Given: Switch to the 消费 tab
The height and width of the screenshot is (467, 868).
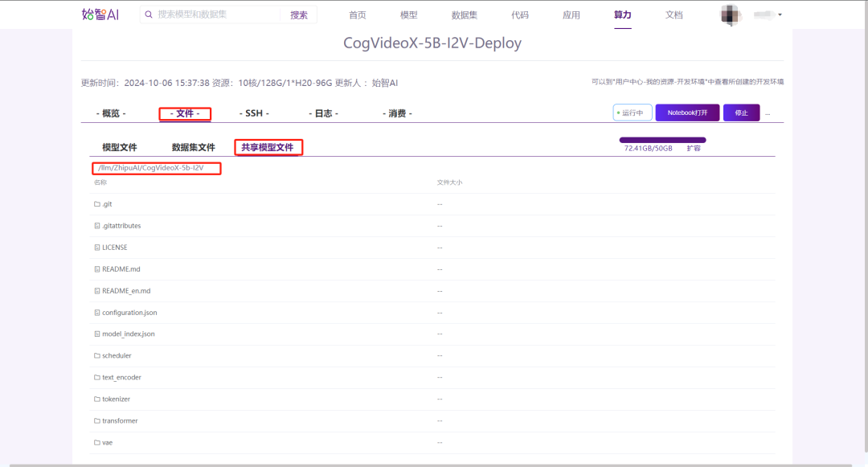Looking at the screenshot, I should [397, 113].
